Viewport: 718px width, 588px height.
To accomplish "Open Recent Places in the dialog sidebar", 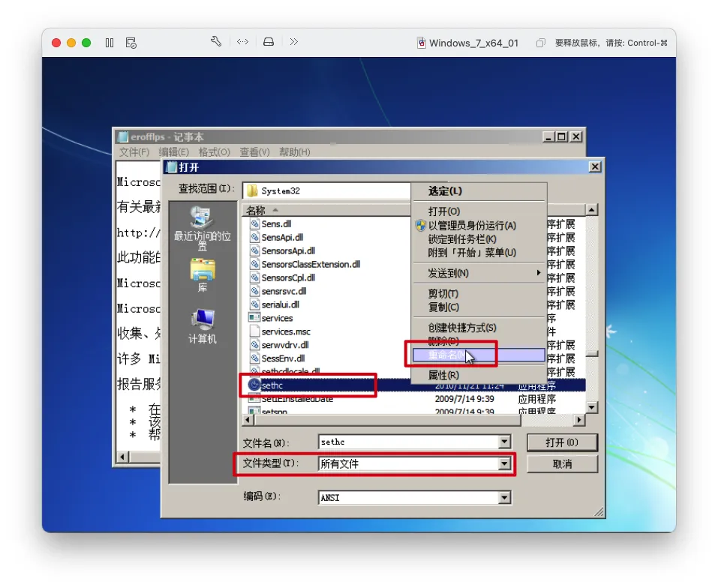I will point(203,228).
